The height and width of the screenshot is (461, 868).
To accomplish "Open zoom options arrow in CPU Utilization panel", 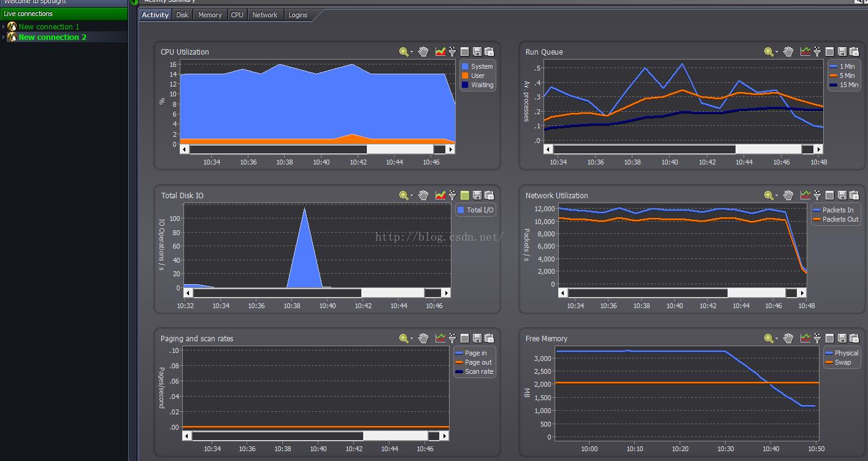I will coord(412,53).
